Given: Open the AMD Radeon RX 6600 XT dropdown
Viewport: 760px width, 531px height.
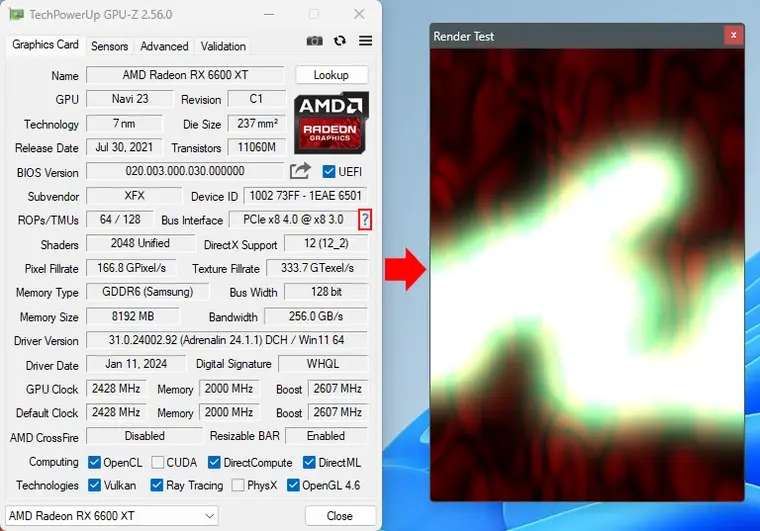Looking at the screenshot, I should tap(112, 515).
